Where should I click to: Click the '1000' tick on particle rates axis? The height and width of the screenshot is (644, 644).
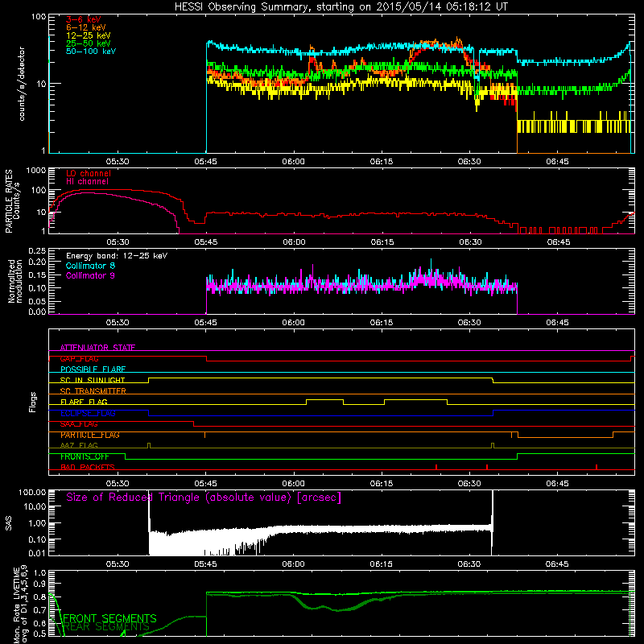(35, 171)
